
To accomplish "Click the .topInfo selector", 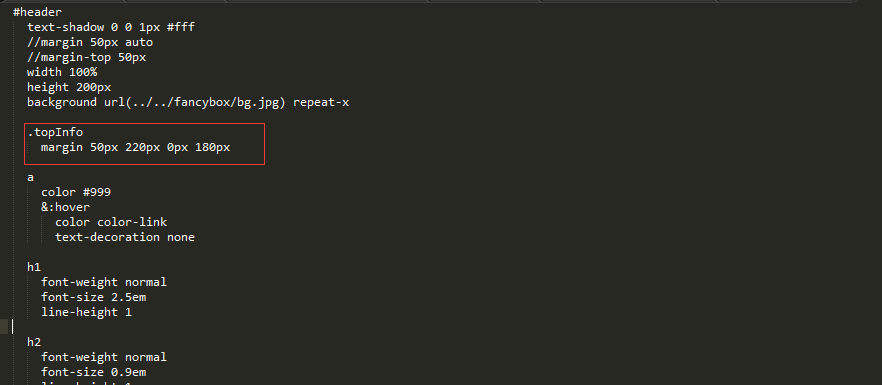I will [55, 132].
